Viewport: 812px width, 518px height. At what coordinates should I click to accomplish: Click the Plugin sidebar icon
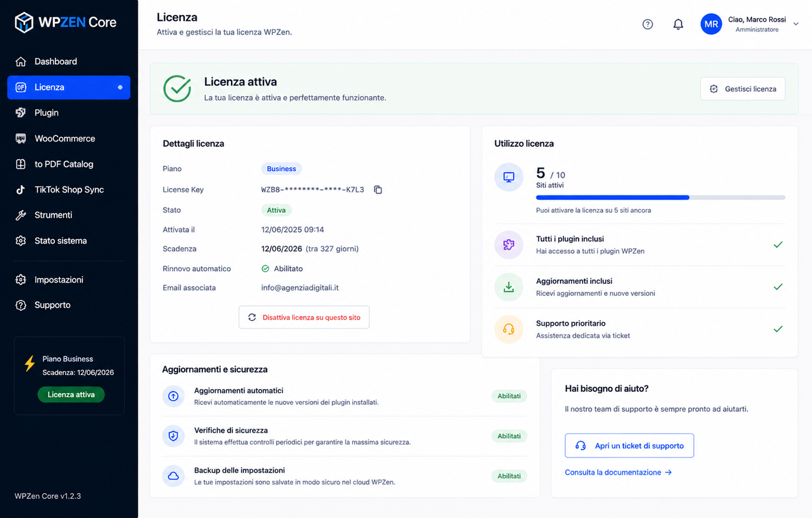click(21, 113)
